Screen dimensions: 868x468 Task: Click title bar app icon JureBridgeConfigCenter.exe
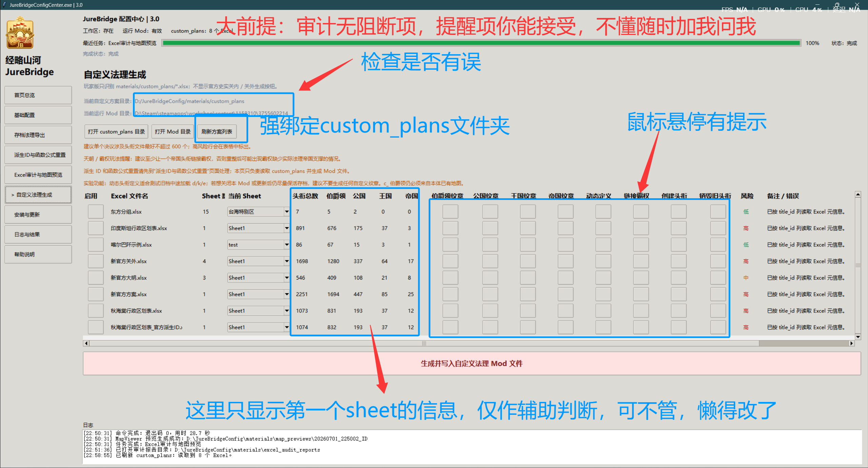pos(4,5)
